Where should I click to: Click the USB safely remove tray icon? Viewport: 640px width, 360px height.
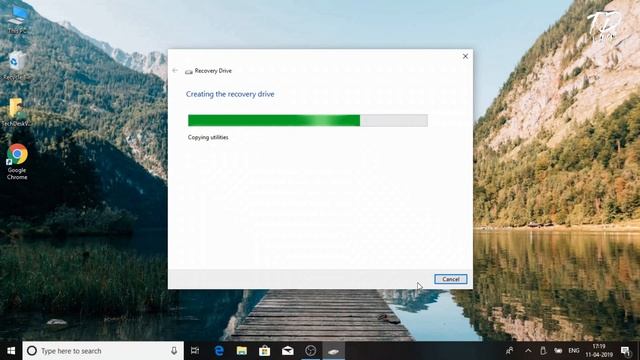[543, 351]
